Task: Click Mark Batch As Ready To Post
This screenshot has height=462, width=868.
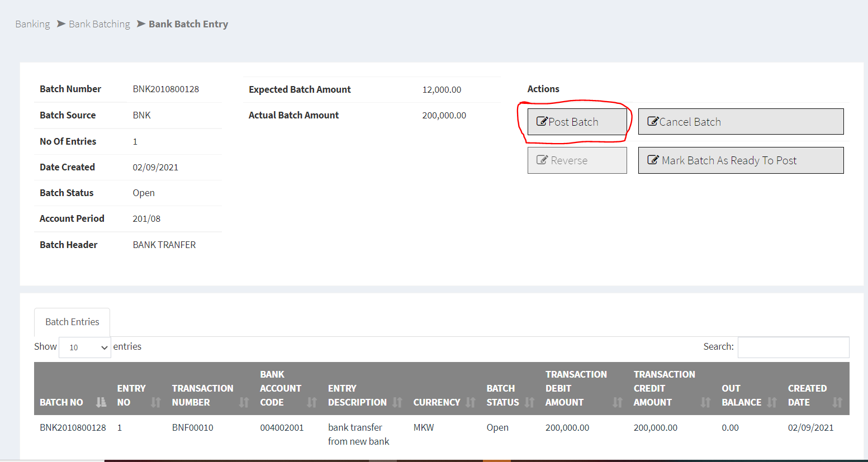Action: point(741,160)
